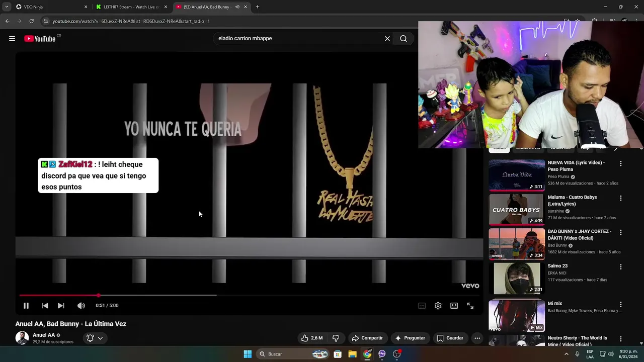Open OBS Studio from the taskbar
This screenshot has width=644, height=362.
click(397, 354)
